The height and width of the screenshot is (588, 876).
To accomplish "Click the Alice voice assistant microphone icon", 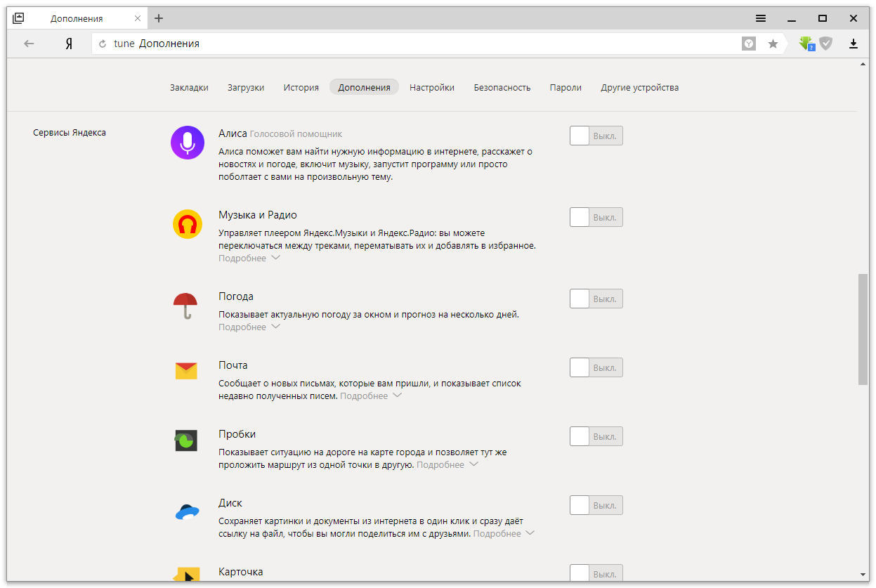I will pos(187,143).
